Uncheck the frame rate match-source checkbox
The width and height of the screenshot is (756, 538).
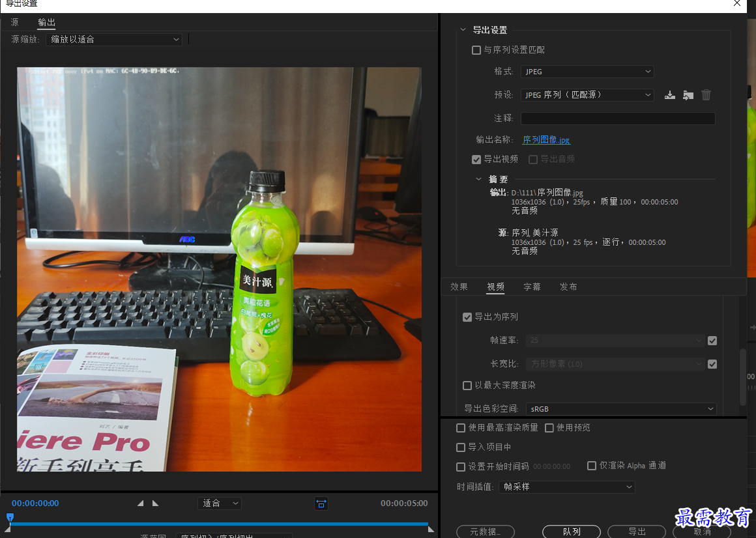click(712, 341)
